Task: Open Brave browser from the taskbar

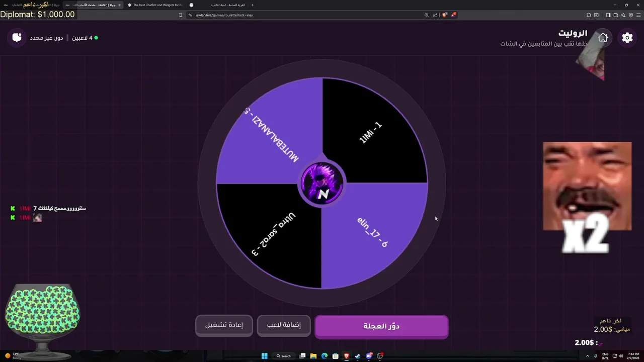Action: pos(346,356)
